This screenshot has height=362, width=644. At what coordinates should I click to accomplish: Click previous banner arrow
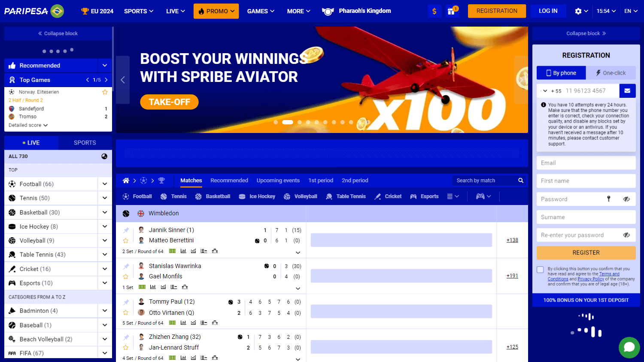(123, 80)
